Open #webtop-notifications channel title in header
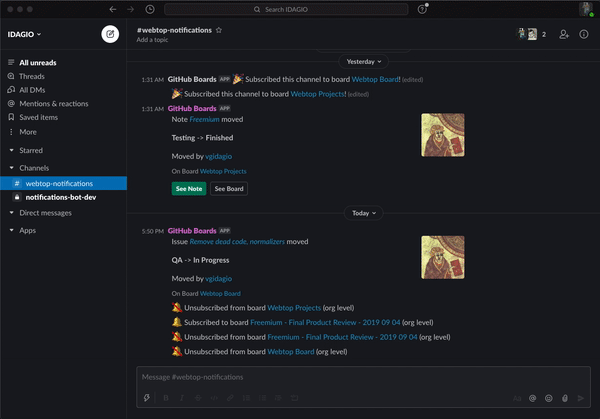 tap(174, 30)
